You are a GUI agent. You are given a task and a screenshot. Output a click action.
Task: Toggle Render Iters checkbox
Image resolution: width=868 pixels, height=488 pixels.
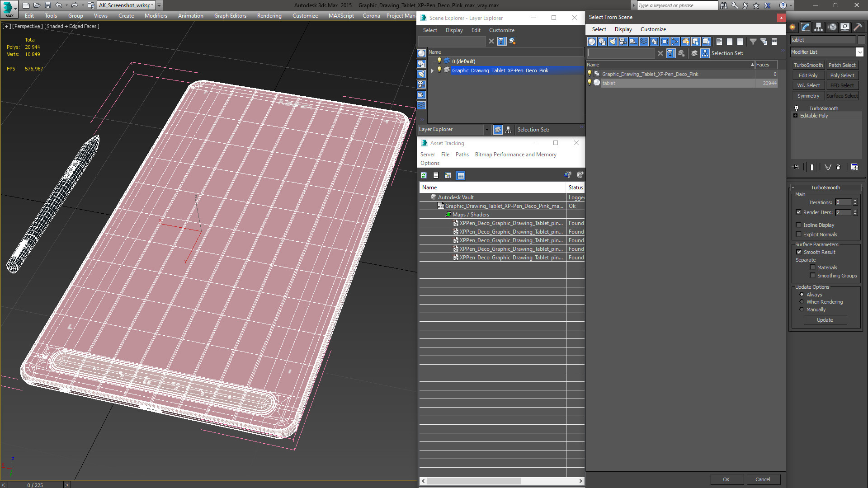tap(798, 212)
